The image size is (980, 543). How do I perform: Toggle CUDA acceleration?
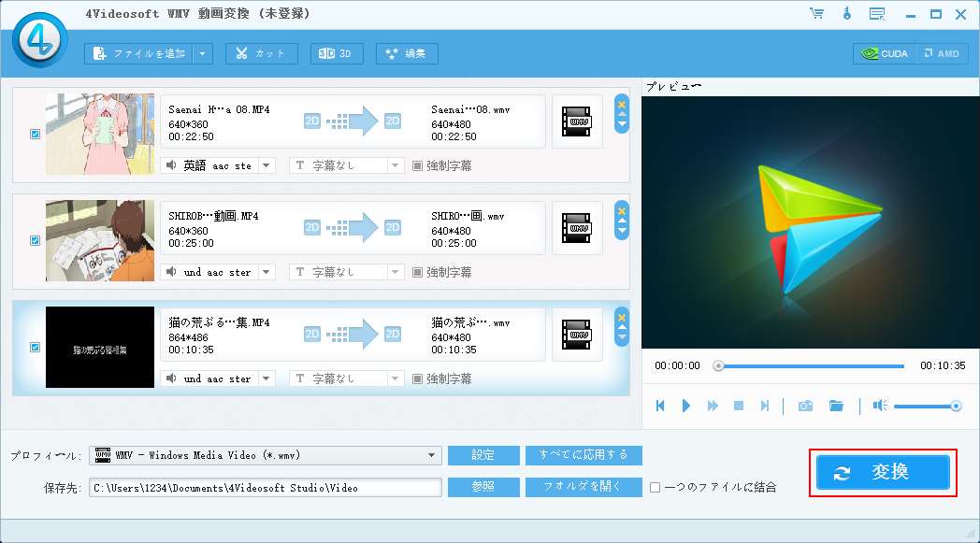pyautogui.click(x=882, y=53)
